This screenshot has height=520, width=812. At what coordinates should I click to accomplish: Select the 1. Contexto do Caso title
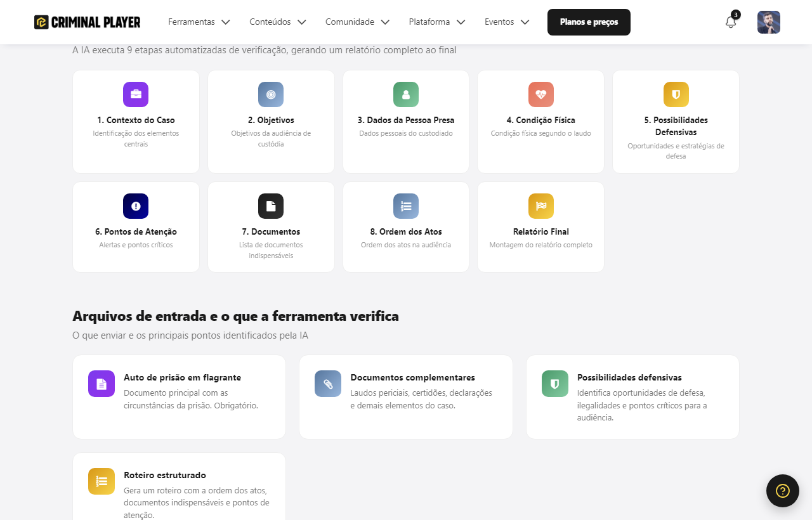pos(136,120)
